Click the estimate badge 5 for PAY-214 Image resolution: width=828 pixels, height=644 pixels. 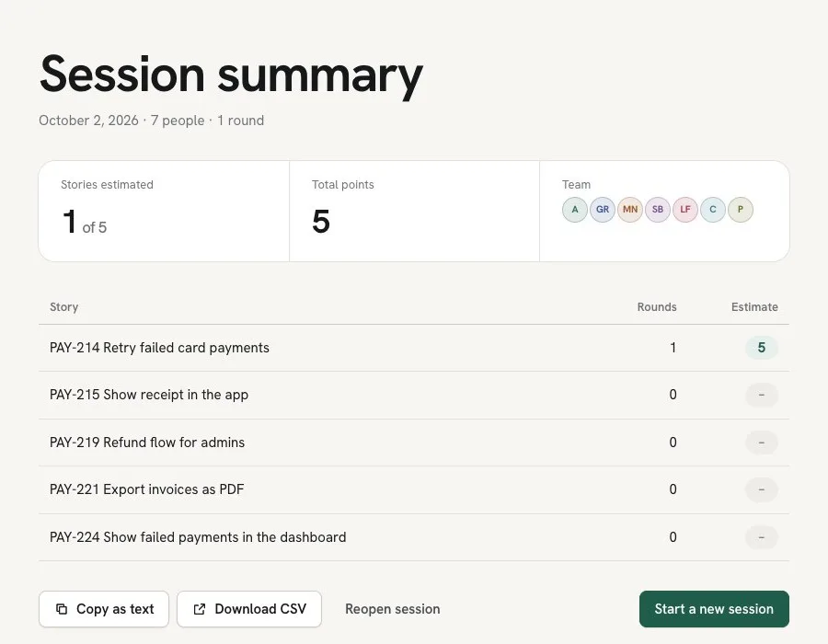pos(762,348)
